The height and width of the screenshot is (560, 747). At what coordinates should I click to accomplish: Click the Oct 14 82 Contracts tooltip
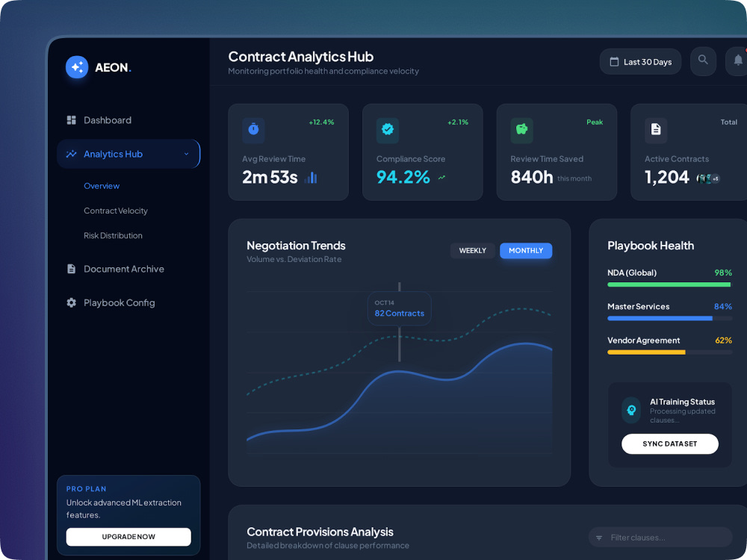[399, 308]
